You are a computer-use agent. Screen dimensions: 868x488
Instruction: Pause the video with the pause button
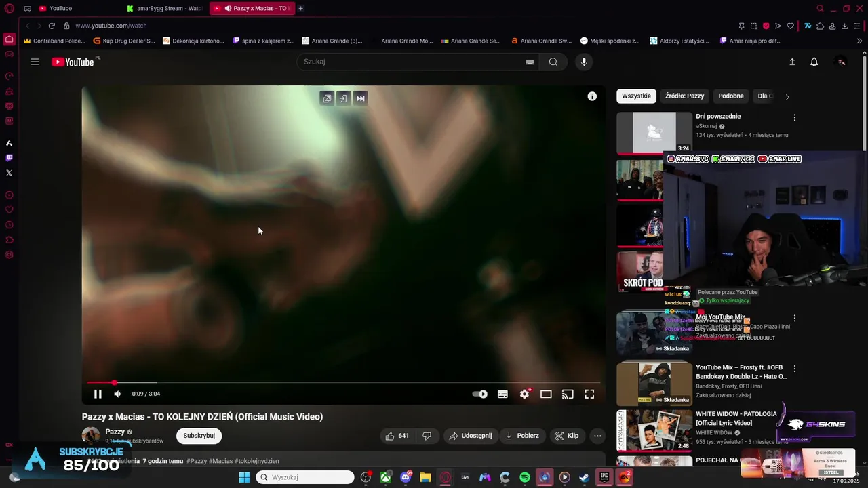click(x=98, y=394)
